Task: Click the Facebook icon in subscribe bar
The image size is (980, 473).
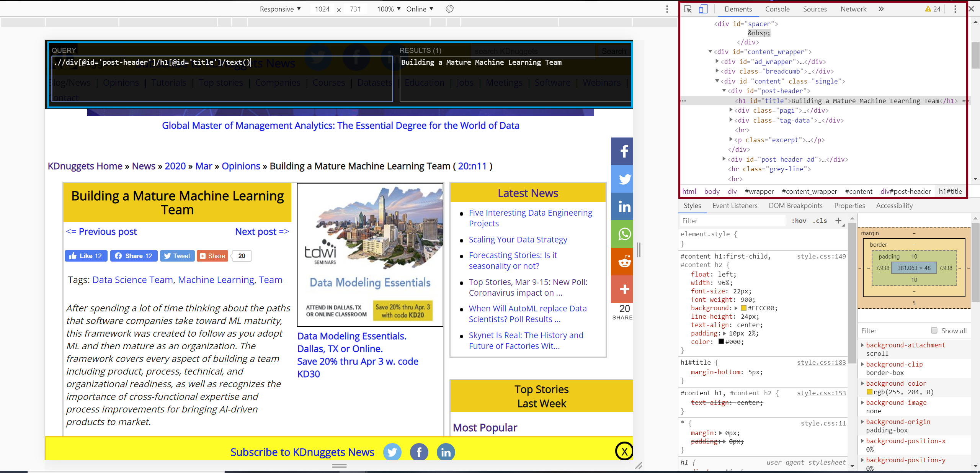Action: (x=419, y=452)
